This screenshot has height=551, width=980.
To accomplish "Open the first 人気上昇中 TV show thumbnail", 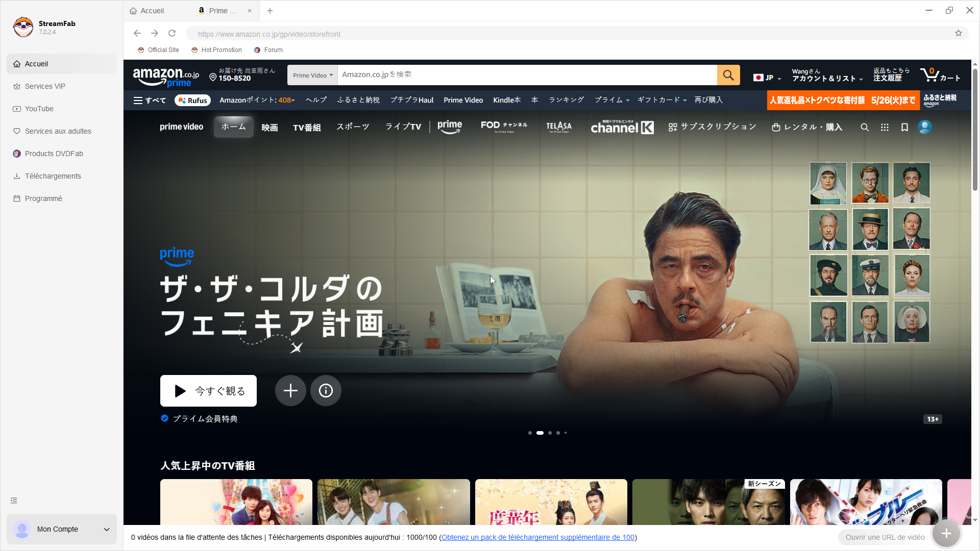I will (236, 502).
